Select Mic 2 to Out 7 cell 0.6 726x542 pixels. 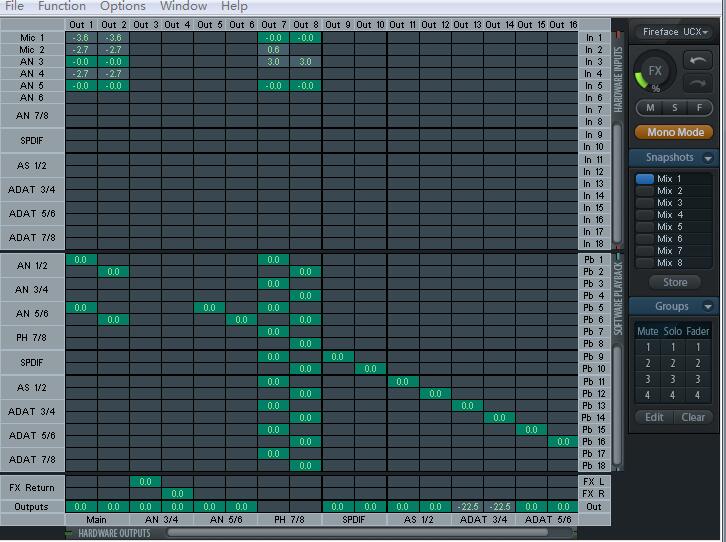pos(273,50)
